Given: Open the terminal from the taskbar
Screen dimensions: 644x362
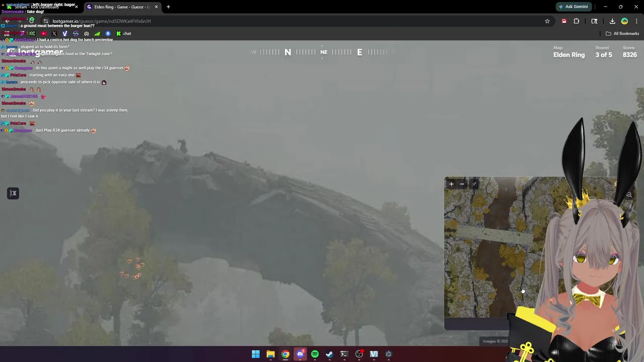Looking at the screenshot, I should tap(344, 354).
